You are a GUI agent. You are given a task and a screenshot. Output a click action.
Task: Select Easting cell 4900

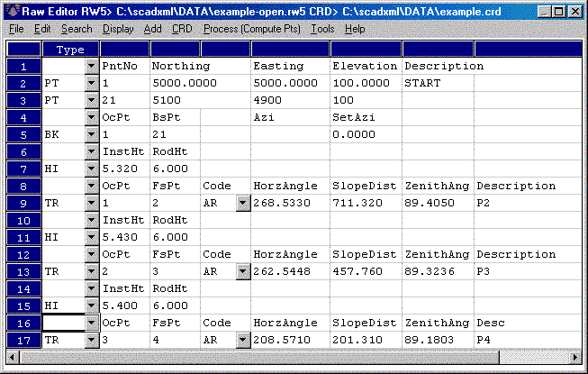(290, 100)
